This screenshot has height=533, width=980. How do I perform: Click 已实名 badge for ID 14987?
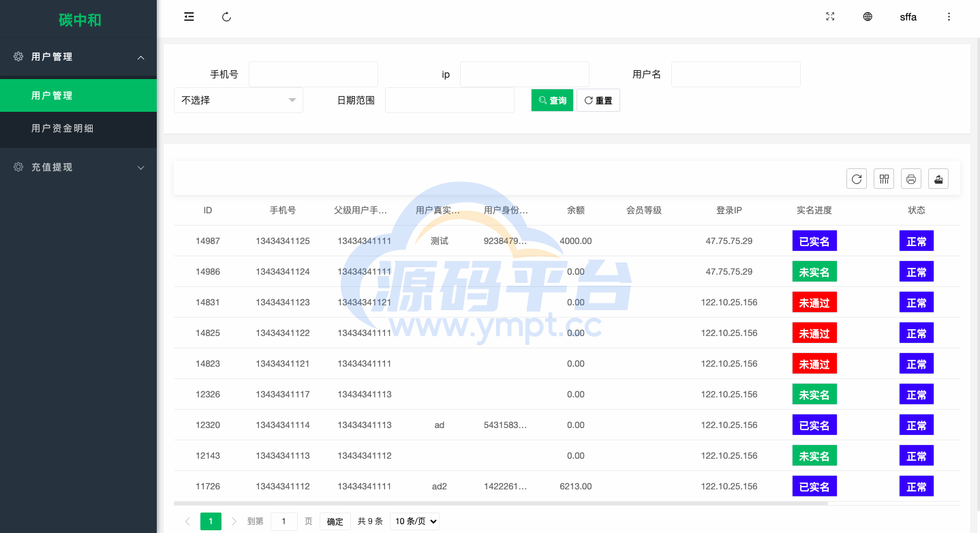point(814,241)
